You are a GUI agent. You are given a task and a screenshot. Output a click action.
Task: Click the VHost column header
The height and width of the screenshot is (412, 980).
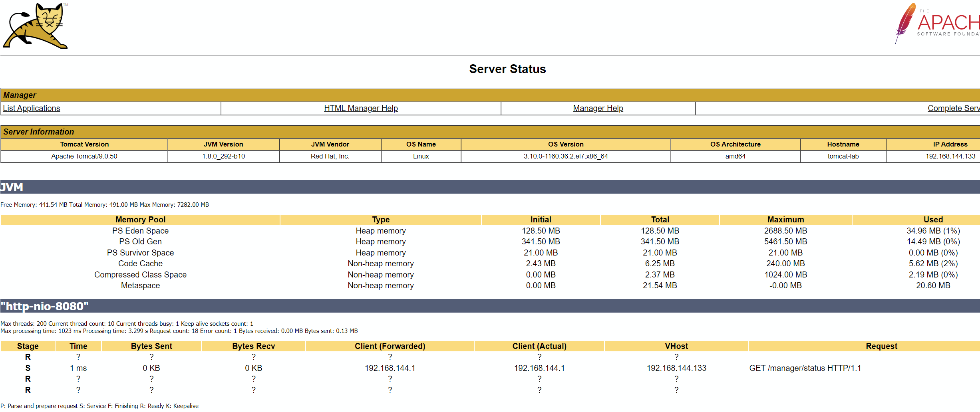click(676, 346)
